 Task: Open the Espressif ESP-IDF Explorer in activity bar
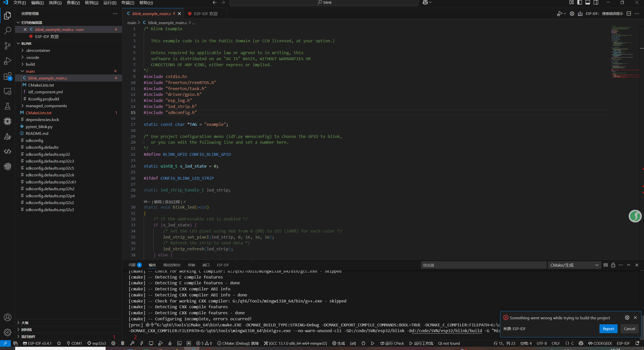(x=8, y=166)
